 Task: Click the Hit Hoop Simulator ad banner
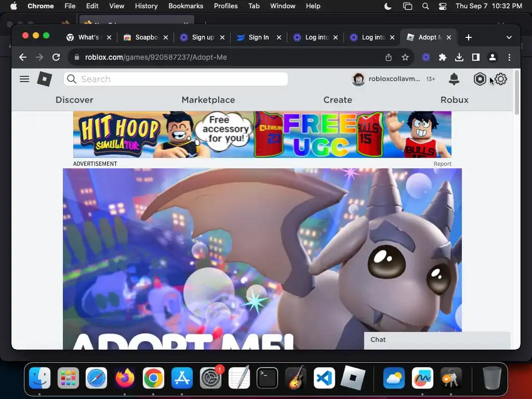tap(262, 135)
